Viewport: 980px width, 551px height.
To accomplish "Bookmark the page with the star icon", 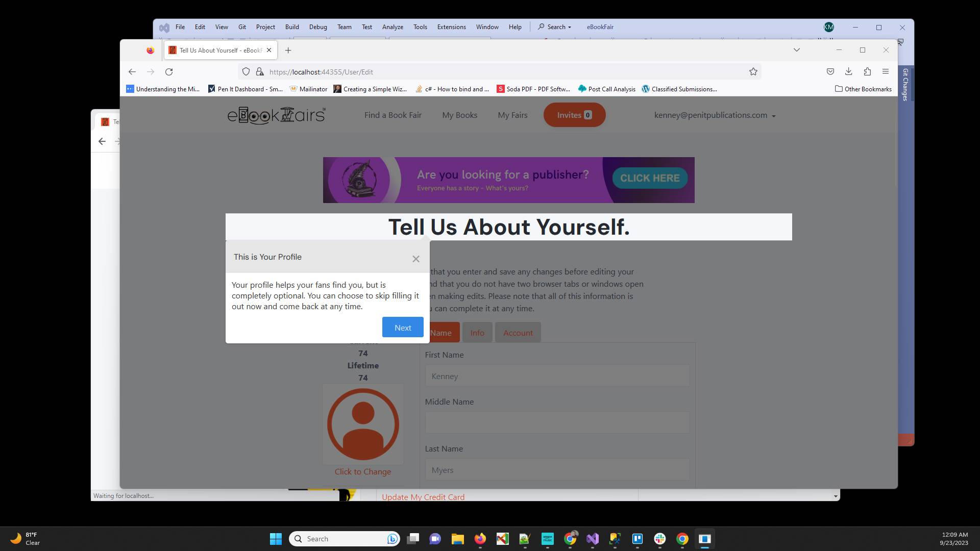I will click(x=753, y=71).
